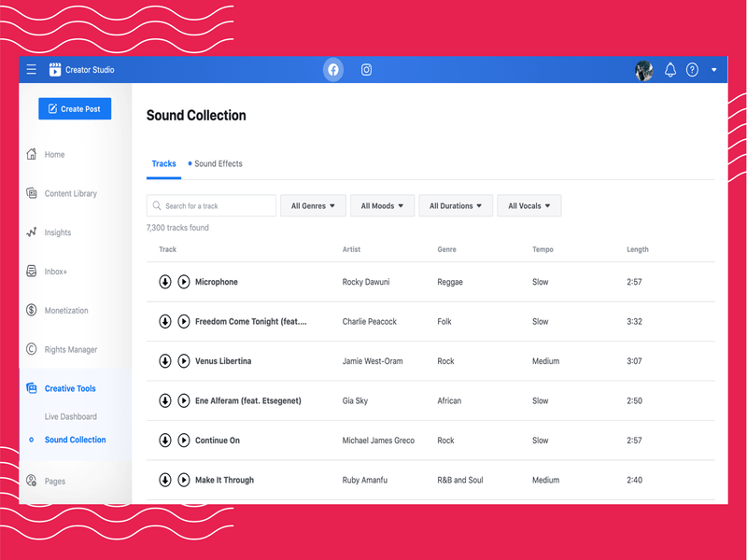Image resolution: width=747 pixels, height=560 pixels.
Task: Click the Creator Studio logo icon
Action: [x=55, y=69]
